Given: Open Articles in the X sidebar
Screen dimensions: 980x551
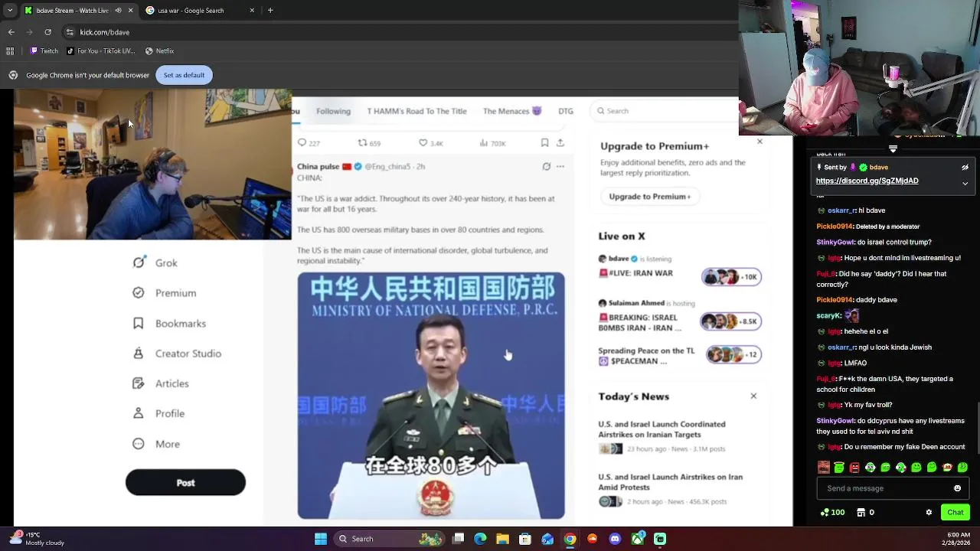Looking at the screenshot, I should tap(161, 383).
